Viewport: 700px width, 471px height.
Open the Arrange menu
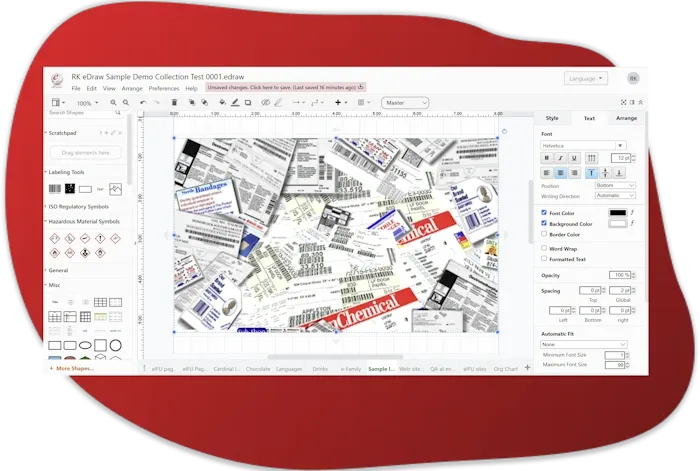[x=132, y=88]
